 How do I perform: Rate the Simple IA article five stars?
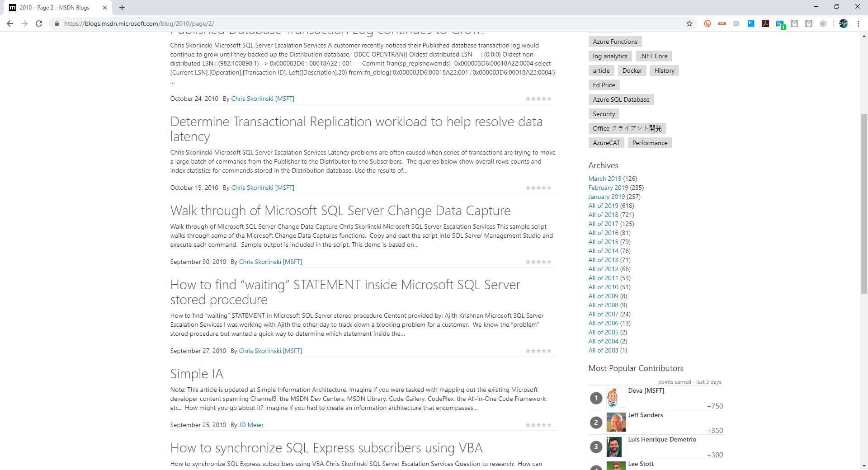(550, 425)
